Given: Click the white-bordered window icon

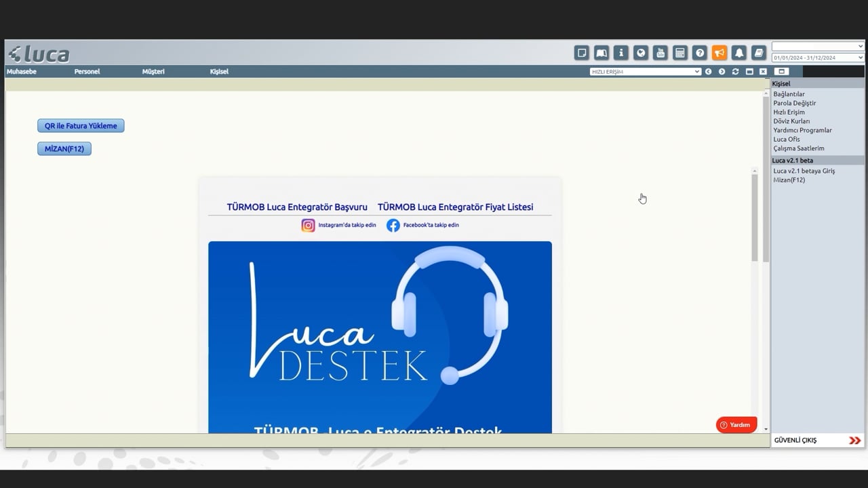Looking at the screenshot, I should tap(781, 71).
